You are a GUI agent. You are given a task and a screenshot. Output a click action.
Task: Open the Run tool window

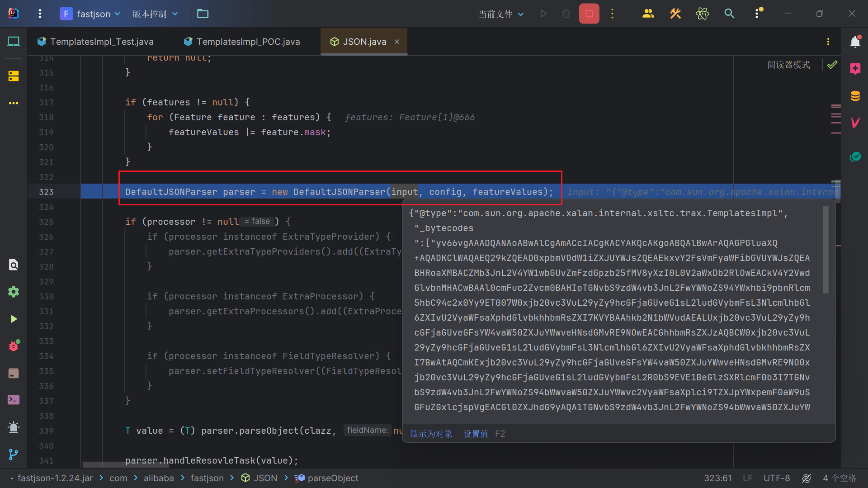[14, 319]
